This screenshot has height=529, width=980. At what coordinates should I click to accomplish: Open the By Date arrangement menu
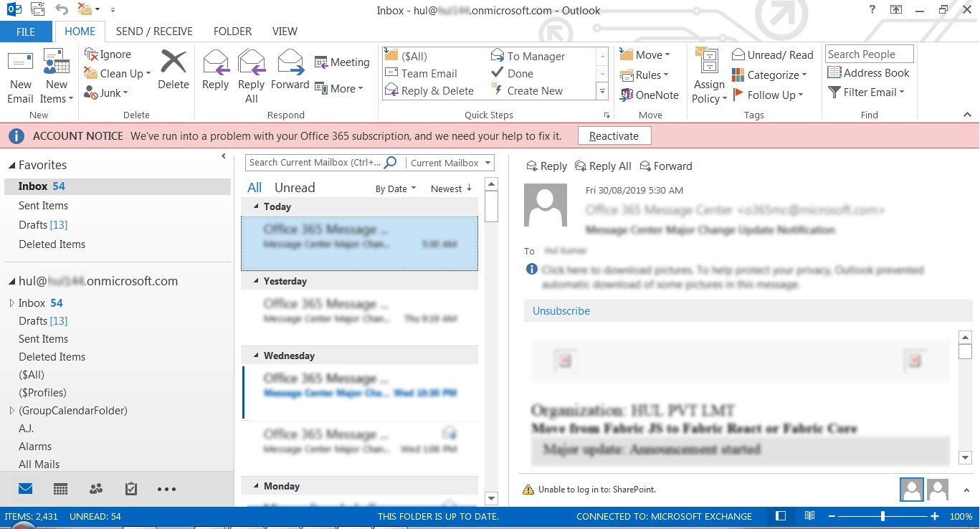pos(396,189)
